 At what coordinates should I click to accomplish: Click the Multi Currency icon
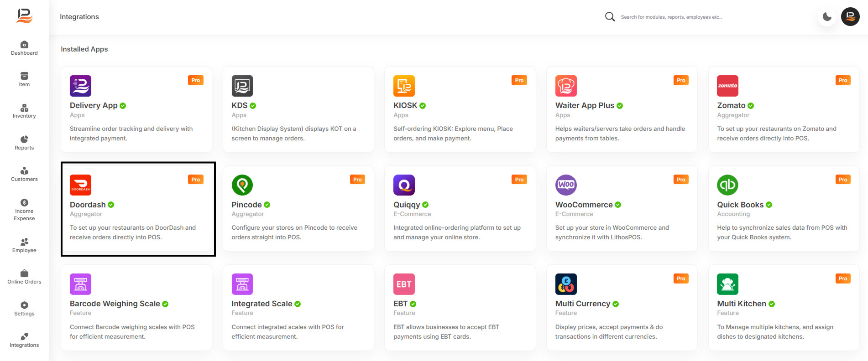tap(566, 284)
